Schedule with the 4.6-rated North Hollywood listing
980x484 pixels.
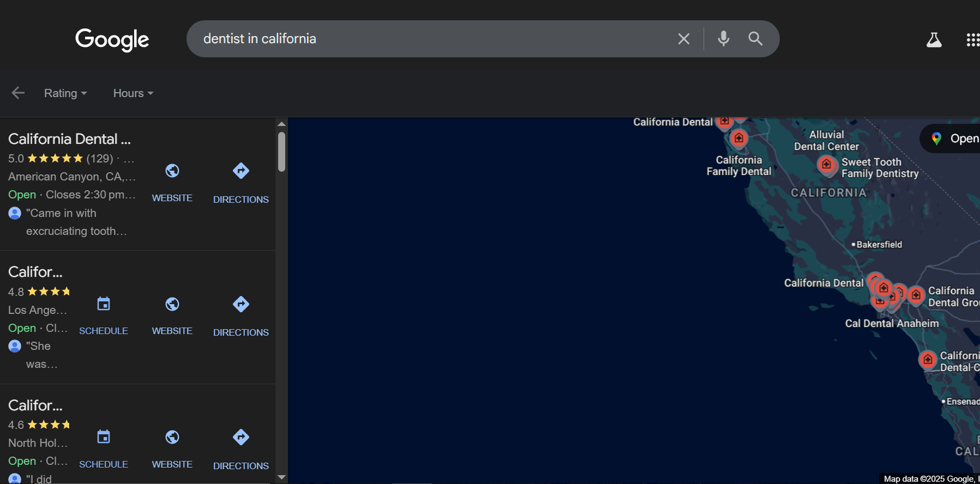point(104,449)
